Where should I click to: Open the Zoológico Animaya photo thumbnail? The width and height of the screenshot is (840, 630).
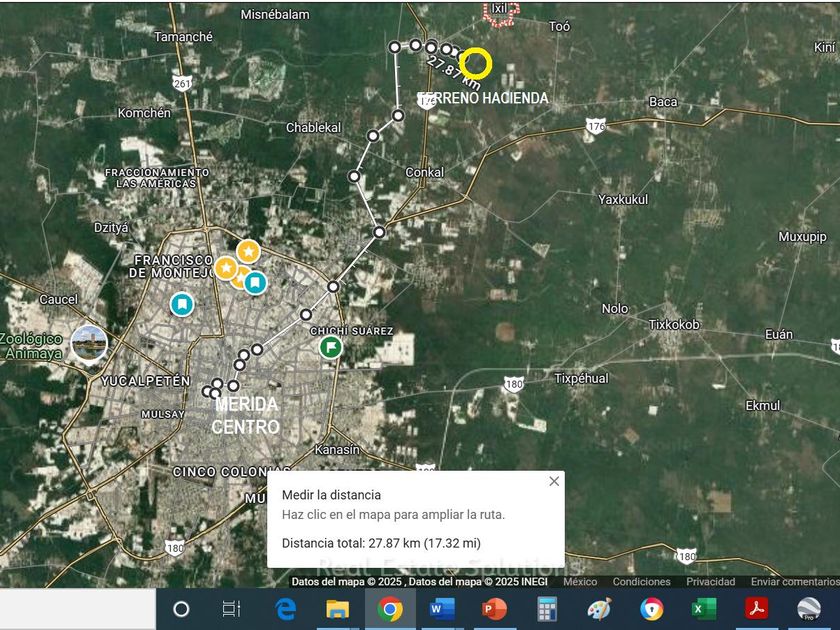[88, 343]
